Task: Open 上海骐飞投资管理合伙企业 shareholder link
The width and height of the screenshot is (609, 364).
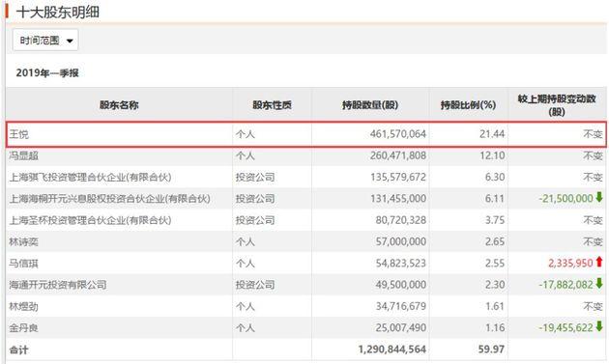Action: pyautogui.click(x=90, y=178)
